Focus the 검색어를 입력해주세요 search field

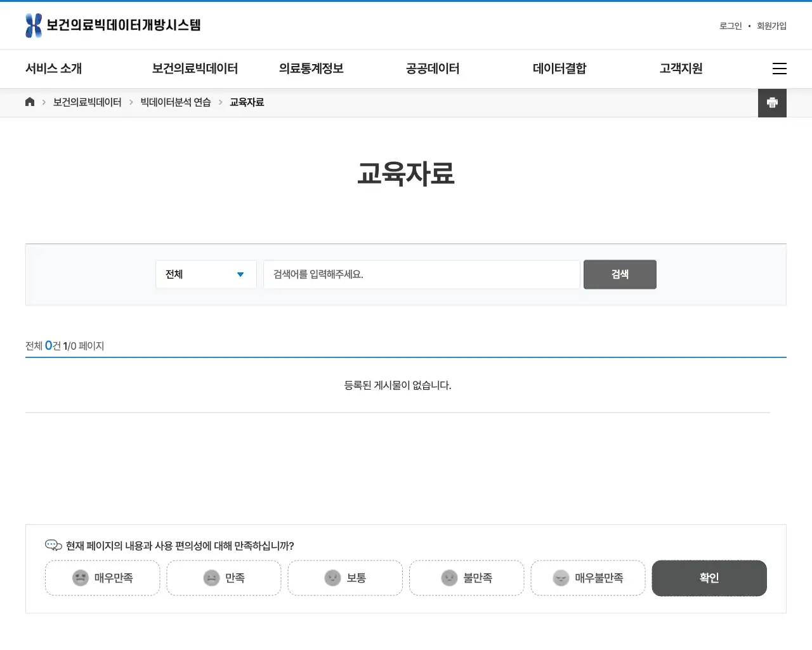point(422,274)
